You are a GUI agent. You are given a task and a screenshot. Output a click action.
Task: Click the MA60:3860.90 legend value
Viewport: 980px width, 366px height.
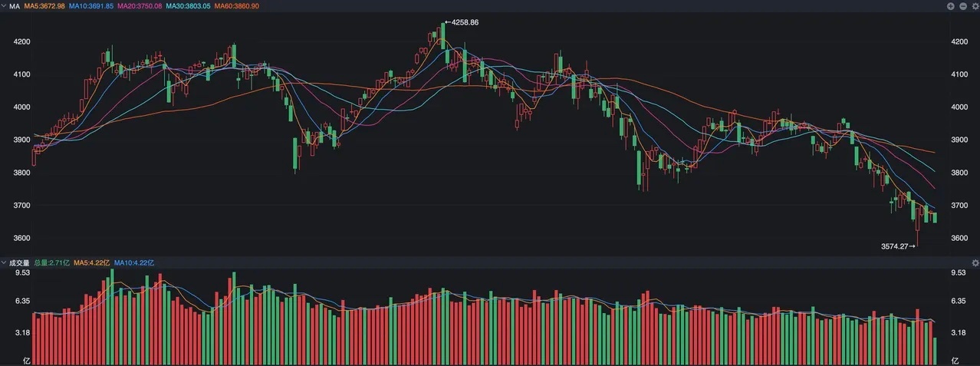coord(236,6)
